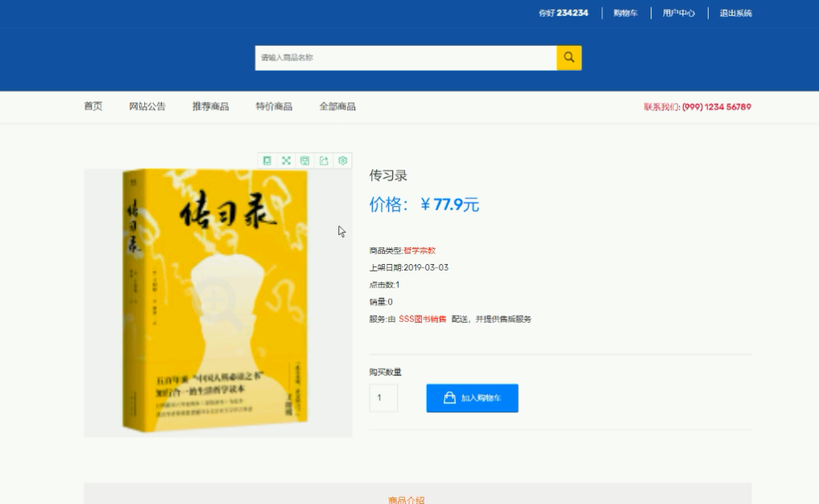Image resolution: width=819 pixels, height=504 pixels.
Task: Add the book with 加入购物车 button
Action: click(472, 398)
